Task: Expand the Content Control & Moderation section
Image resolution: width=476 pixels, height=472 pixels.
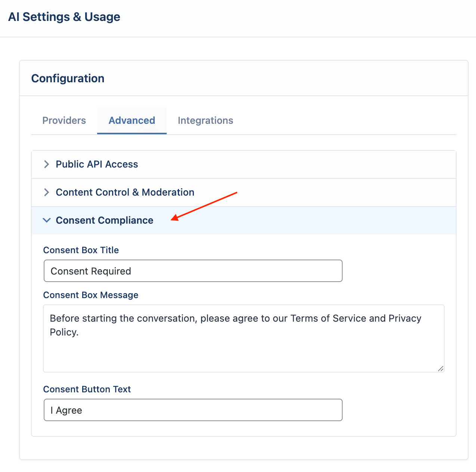Action: pos(244,193)
